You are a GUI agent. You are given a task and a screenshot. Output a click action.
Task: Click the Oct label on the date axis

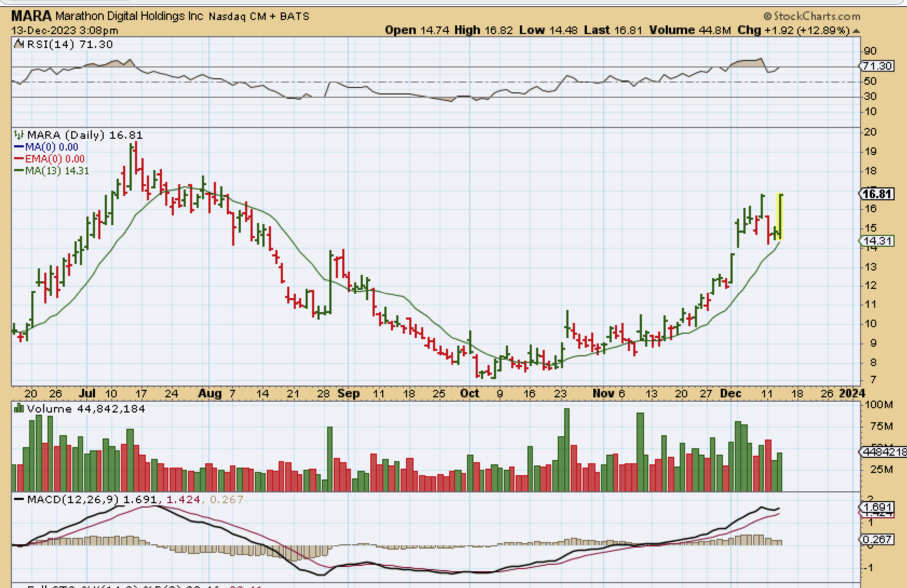tap(469, 394)
